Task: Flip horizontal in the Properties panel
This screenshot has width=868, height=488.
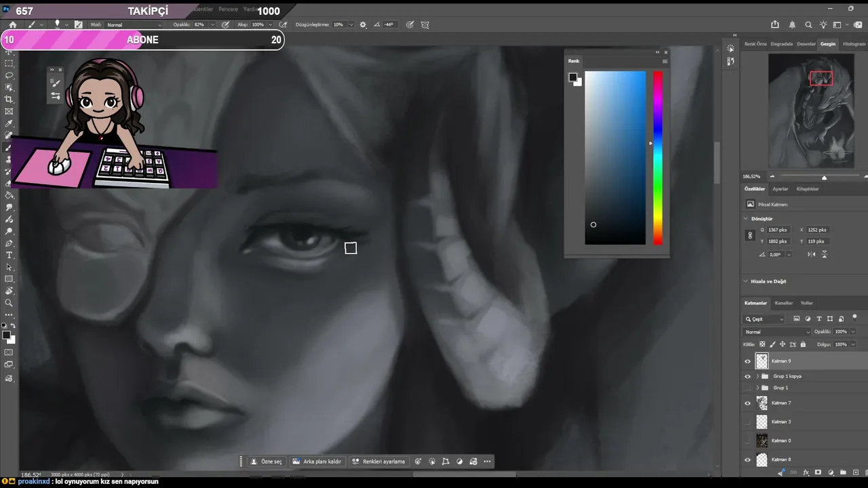Action: coord(812,254)
